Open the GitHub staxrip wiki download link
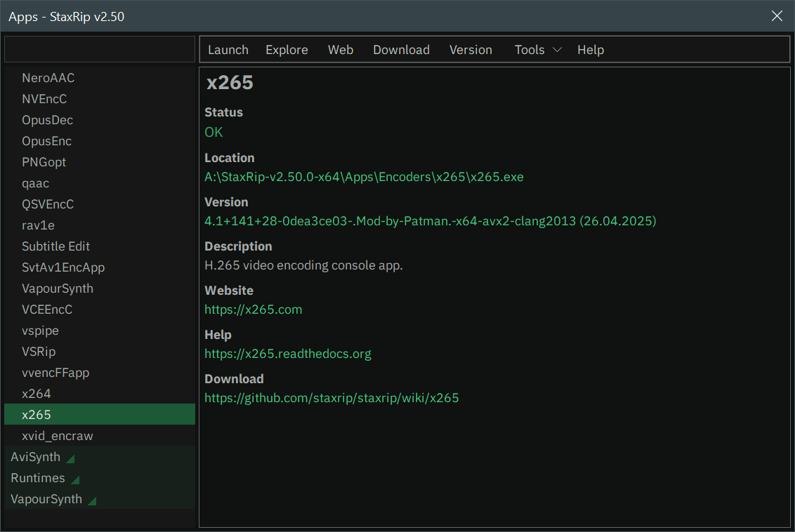795x532 pixels. click(331, 398)
